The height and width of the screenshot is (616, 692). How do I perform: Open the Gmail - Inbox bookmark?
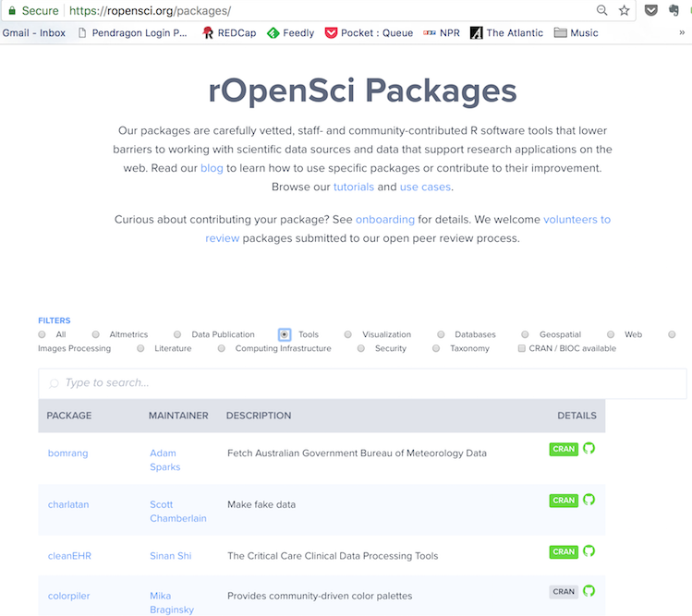point(34,33)
